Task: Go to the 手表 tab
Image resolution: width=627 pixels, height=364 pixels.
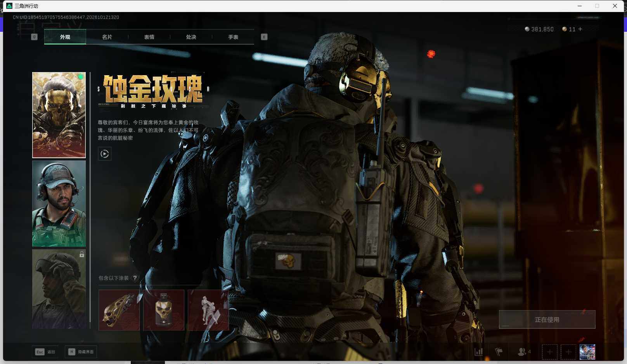Action: 233,37
